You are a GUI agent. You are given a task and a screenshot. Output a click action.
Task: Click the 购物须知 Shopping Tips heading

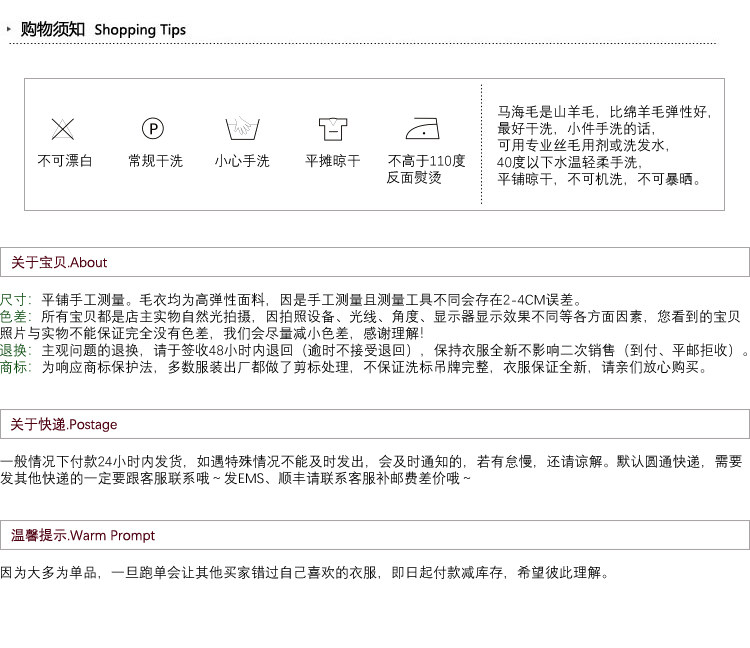point(103,30)
